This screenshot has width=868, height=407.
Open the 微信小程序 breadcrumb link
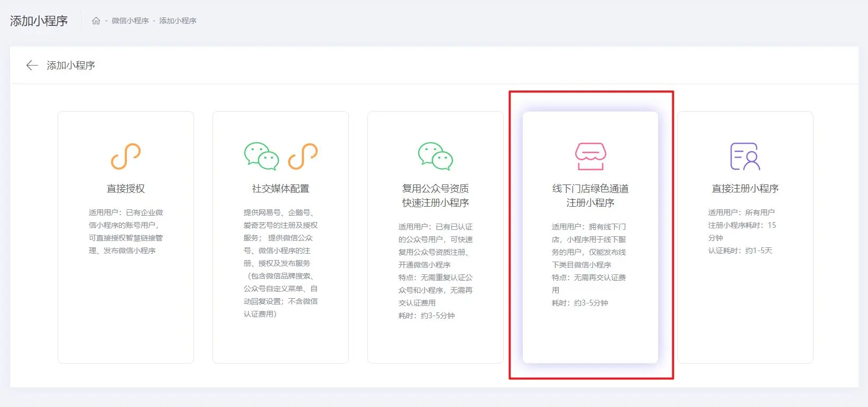[130, 21]
